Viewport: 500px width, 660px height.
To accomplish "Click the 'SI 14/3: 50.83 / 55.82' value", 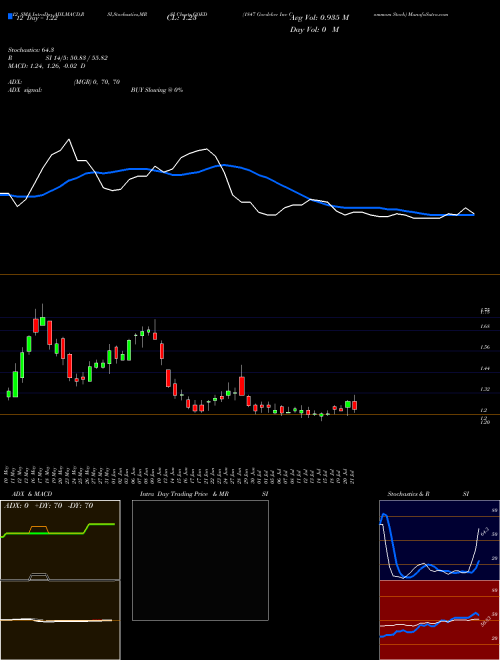I will click(x=77, y=58).
